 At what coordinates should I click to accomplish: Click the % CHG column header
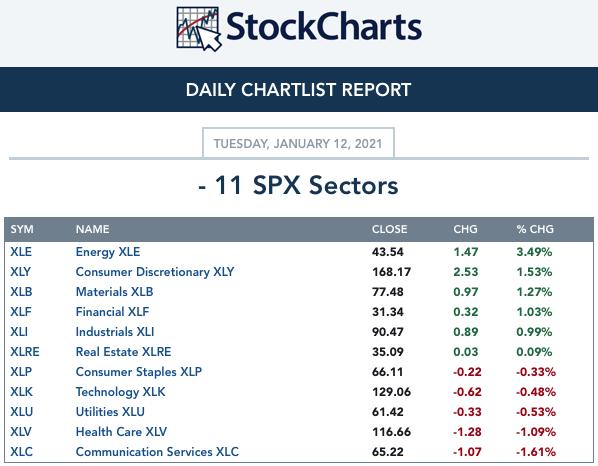(535, 229)
